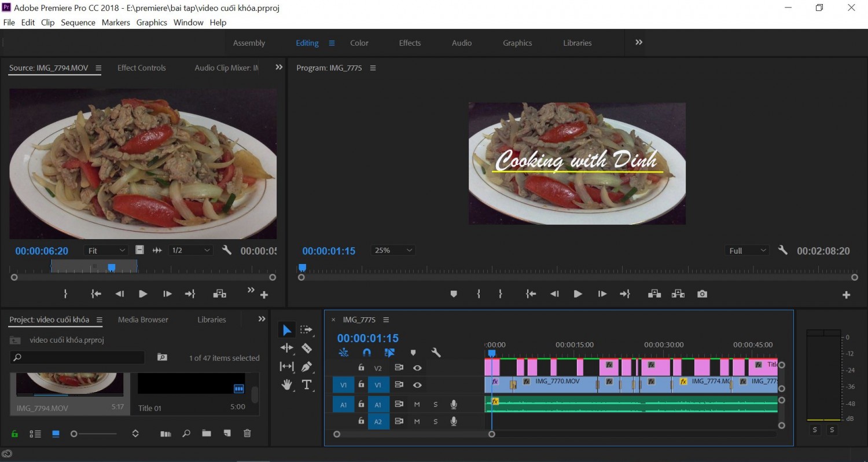The width and height of the screenshot is (868, 462).
Task: Toggle V2 track output eye
Action: tap(417, 368)
